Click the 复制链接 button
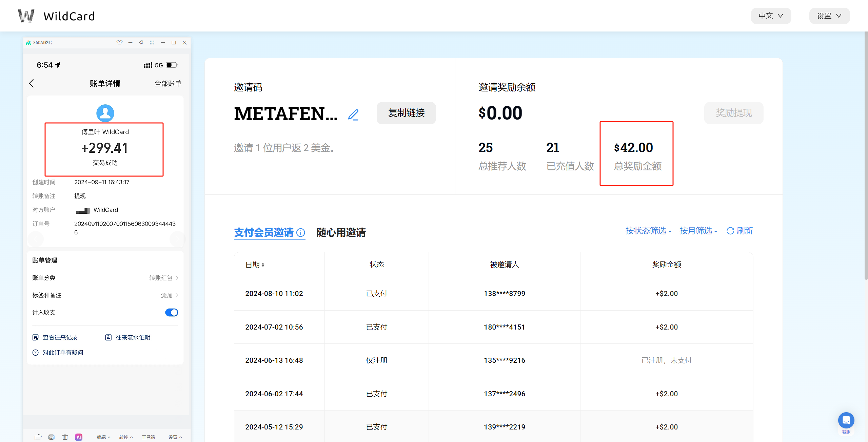Image resolution: width=868 pixels, height=442 pixels. click(406, 113)
